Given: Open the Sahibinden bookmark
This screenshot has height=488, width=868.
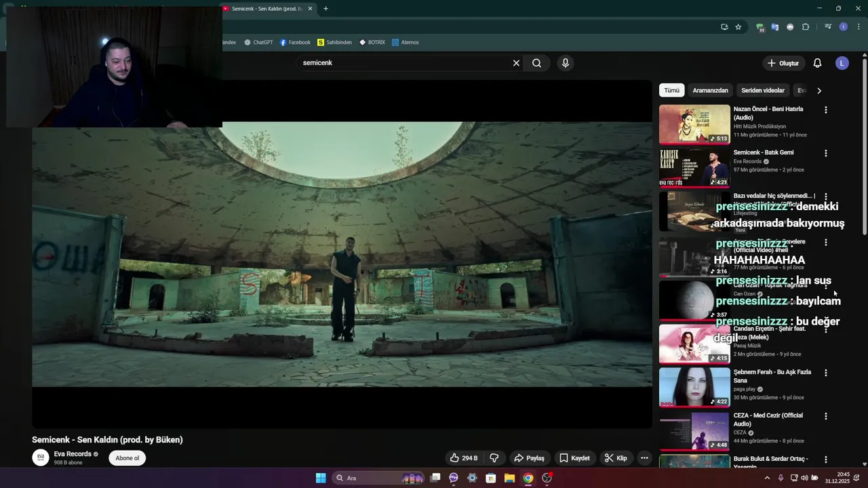Looking at the screenshot, I should (334, 42).
